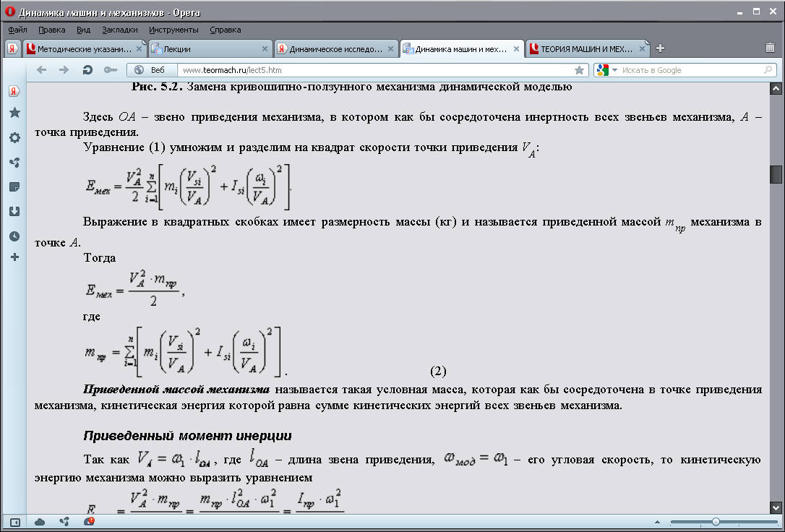Click the bold term Приведенной массой механизма

click(x=176, y=390)
